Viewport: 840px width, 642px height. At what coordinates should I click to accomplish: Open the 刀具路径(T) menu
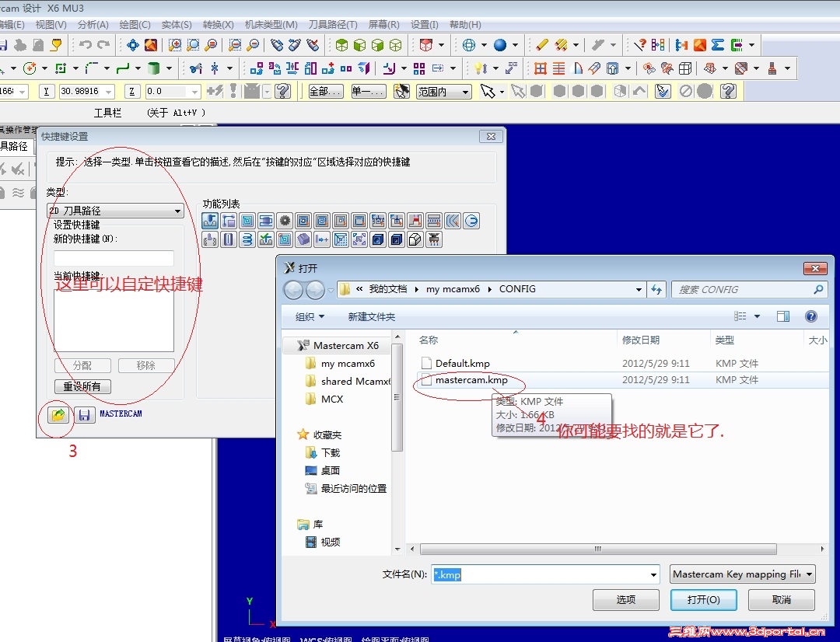pos(333,25)
